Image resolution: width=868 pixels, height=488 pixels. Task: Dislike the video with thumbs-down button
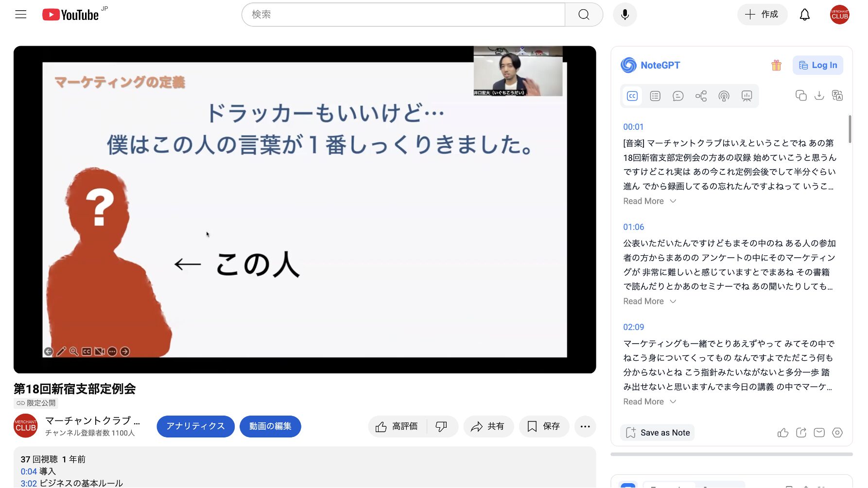pyautogui.click(x=441, y=426)
